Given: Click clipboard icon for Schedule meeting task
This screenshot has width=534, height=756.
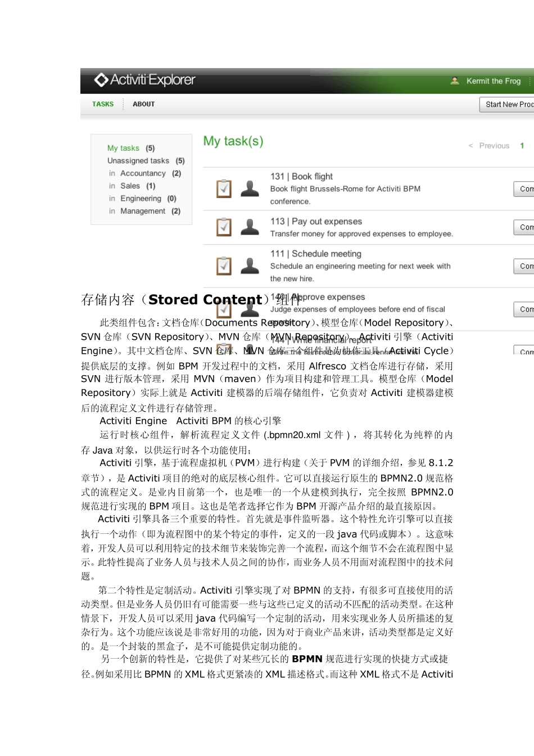Looking at the screenshot, I should (x=224, y=265).
